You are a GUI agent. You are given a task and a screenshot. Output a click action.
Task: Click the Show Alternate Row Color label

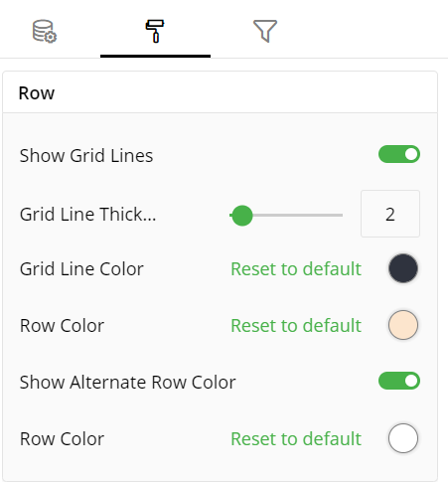tap(127, 383)
